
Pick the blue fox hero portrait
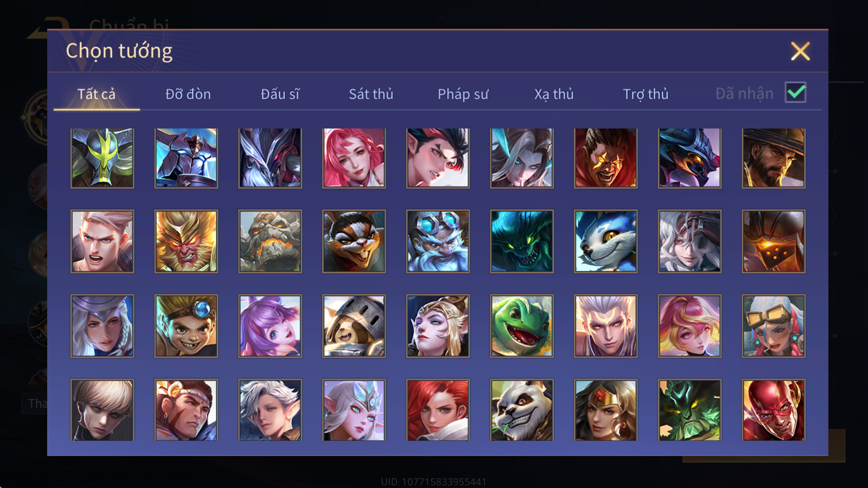click(605, 241)
